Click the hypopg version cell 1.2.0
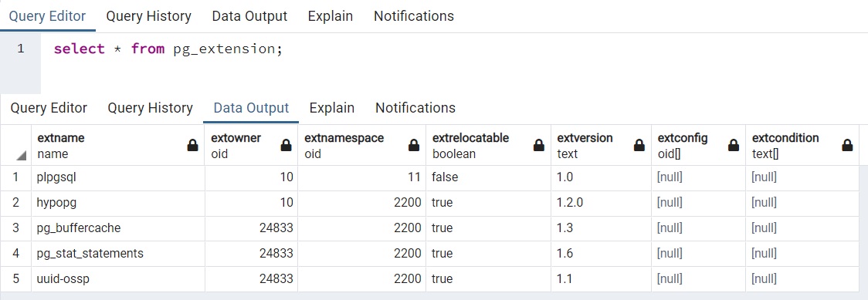This screenshot has width=868, height=300. (601, 202)
